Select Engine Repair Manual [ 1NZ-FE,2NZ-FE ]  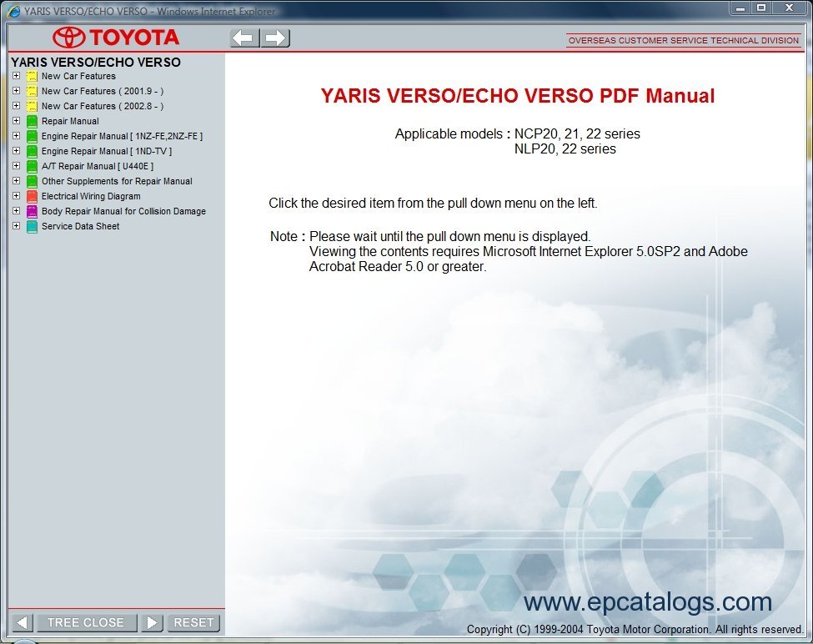122,136
